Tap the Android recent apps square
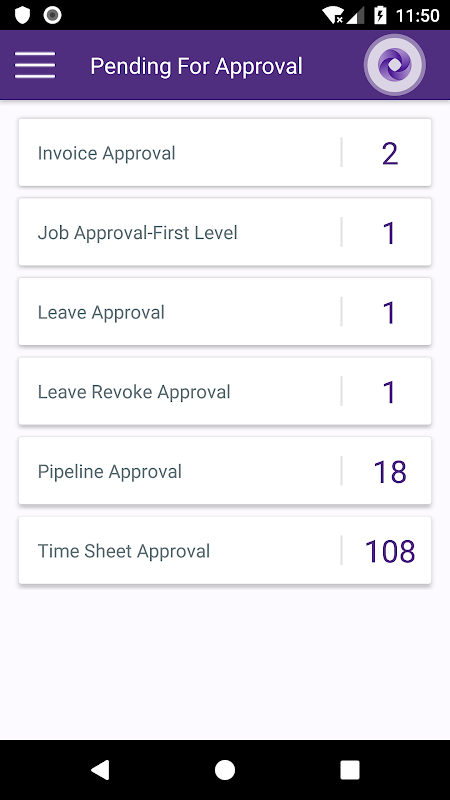Image resolution: width=450 pixels, height=800 pixels. pos(350,769)
